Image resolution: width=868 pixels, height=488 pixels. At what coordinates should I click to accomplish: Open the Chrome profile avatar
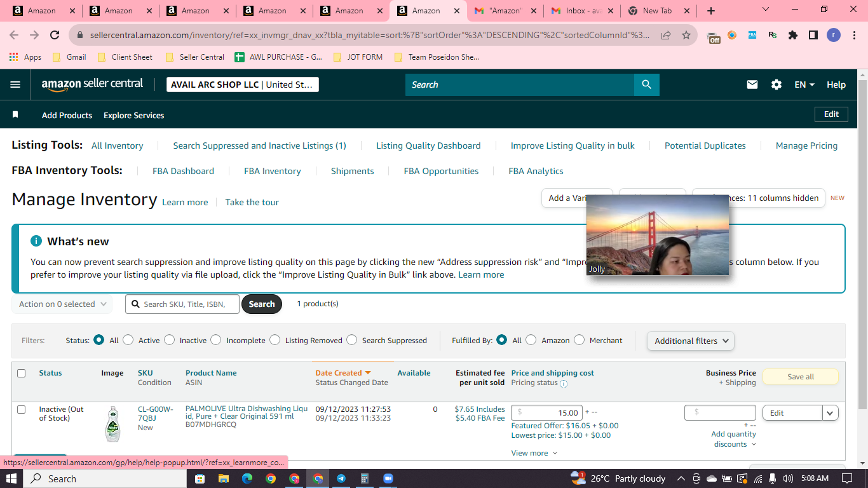tap(834, 36)
